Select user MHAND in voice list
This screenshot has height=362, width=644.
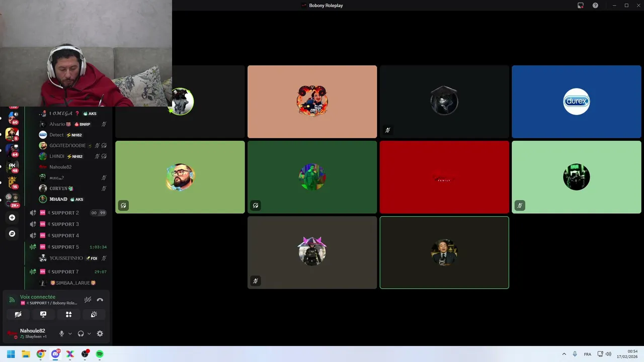pos(73,199)
